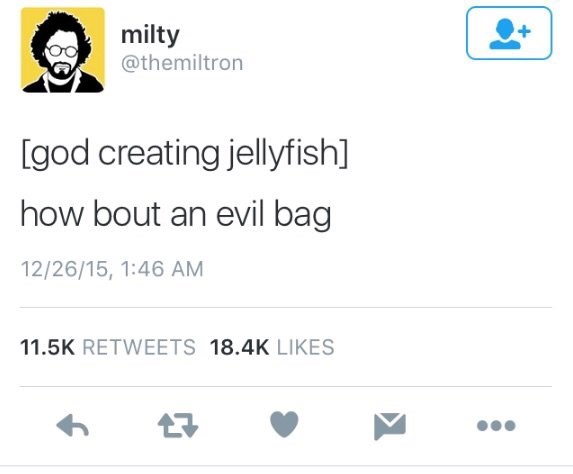This screenshot has width=573, height=474.
Task: Select the 1:46 AM time text
Action: point(161,269)
